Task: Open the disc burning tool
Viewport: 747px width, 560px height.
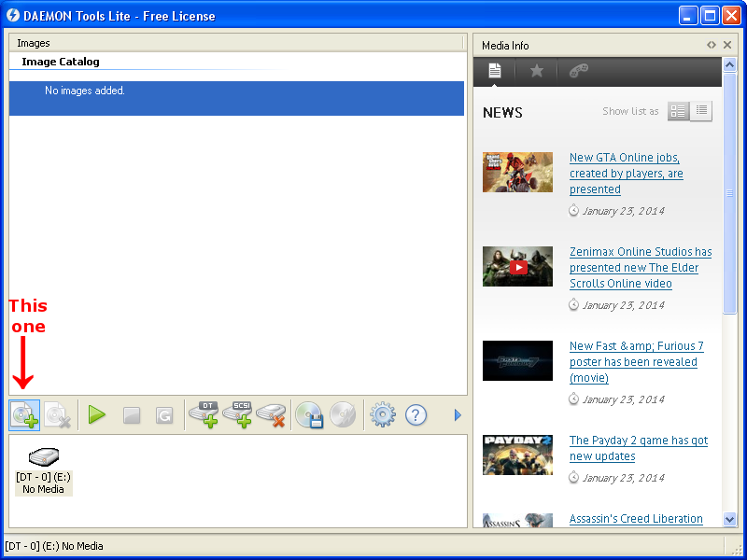Action: [308, 414]
